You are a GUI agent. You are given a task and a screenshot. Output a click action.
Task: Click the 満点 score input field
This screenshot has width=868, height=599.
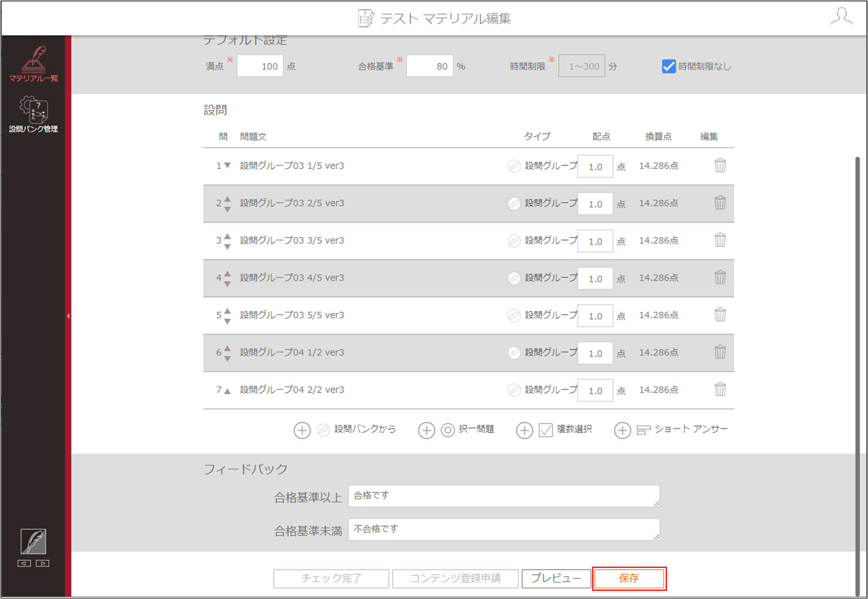click(260, 66)
